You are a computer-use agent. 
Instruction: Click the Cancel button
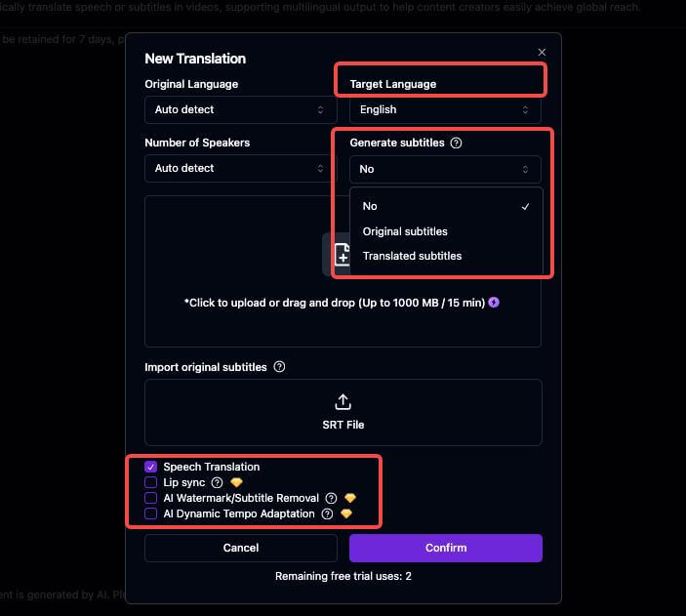tap(241, 548)
